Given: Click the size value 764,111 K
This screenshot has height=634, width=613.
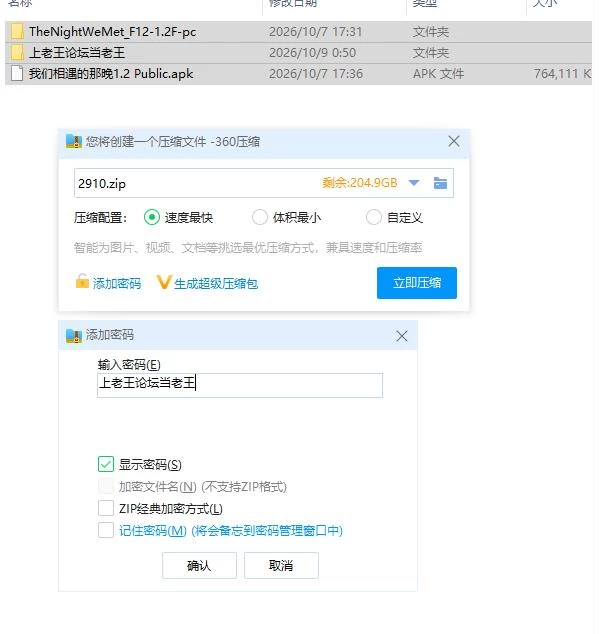Looking at the screenshot, I should pos(562,74).
